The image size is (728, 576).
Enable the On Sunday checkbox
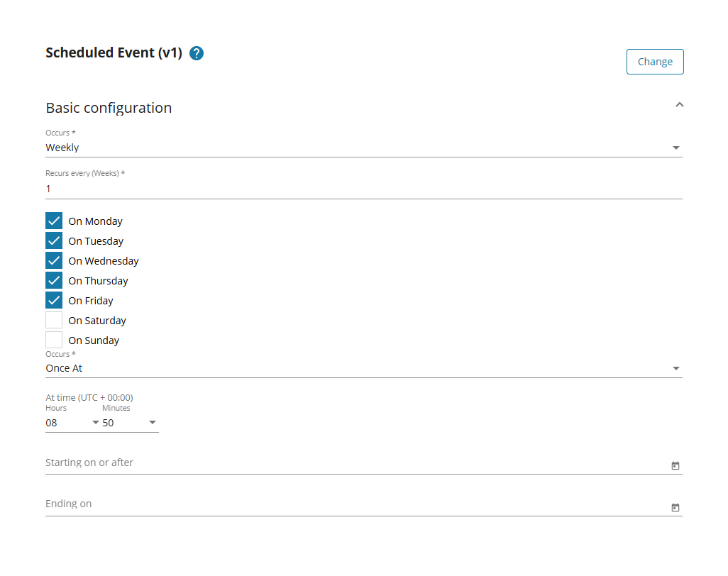pos(53,339)
